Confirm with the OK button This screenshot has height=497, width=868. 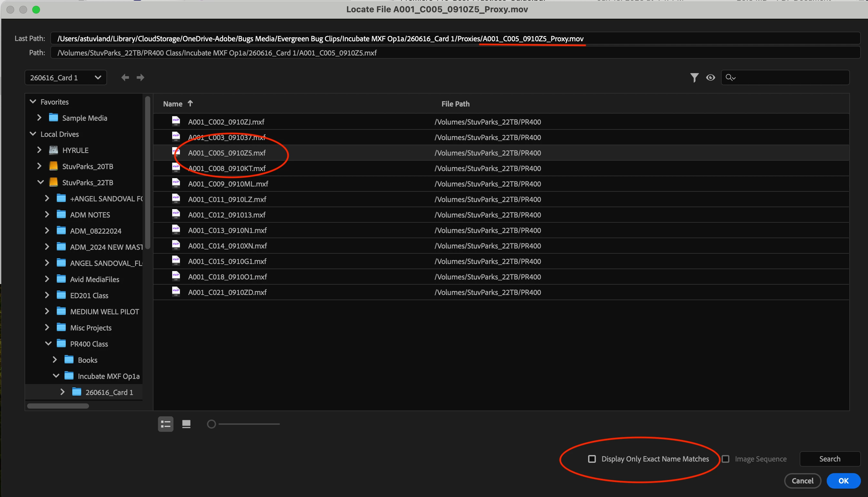pos(843,481)
